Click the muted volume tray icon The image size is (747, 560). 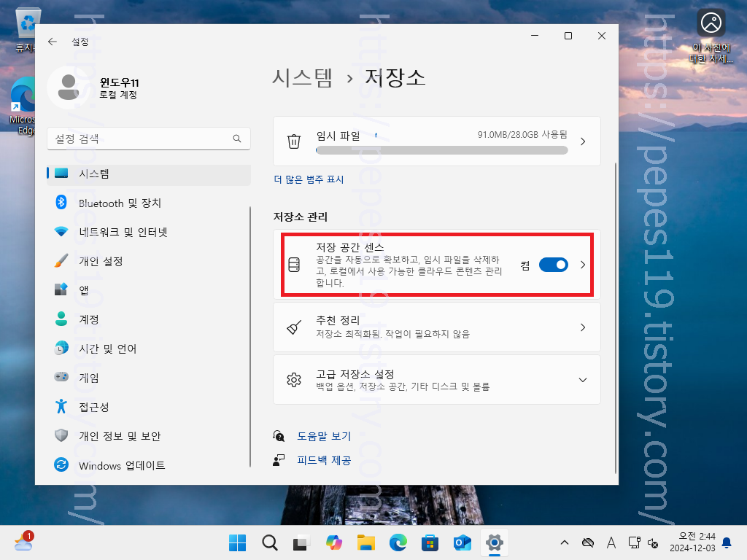click(x=653, y=542)
